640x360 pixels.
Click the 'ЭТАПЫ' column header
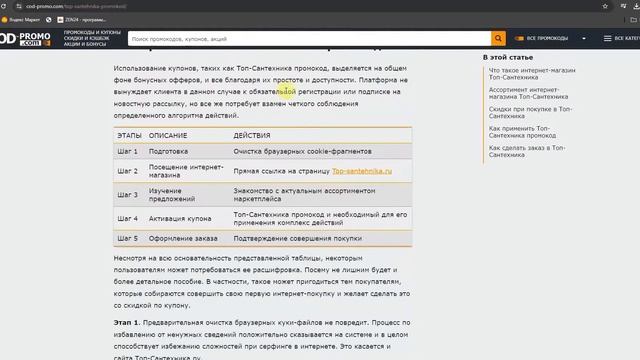(129, 136)
